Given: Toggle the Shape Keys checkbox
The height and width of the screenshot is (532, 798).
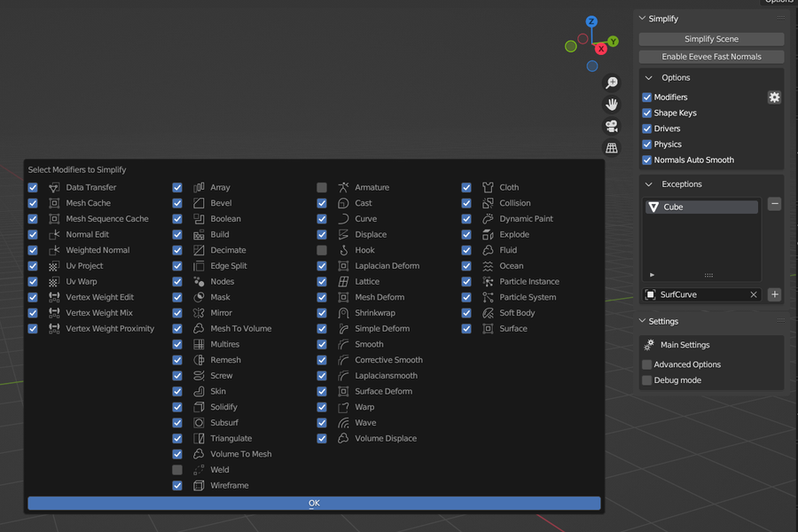Looking at the screenshot, I should (x=647, y=113).
